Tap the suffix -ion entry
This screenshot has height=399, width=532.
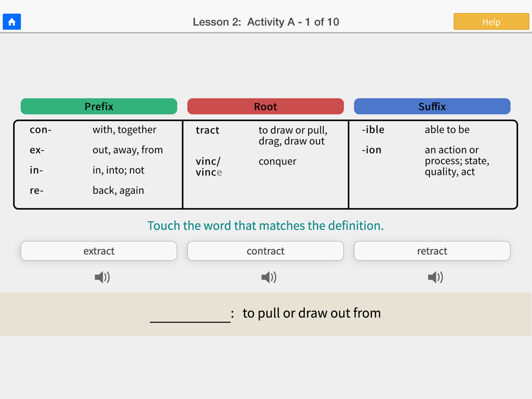[x=371, y=150]
